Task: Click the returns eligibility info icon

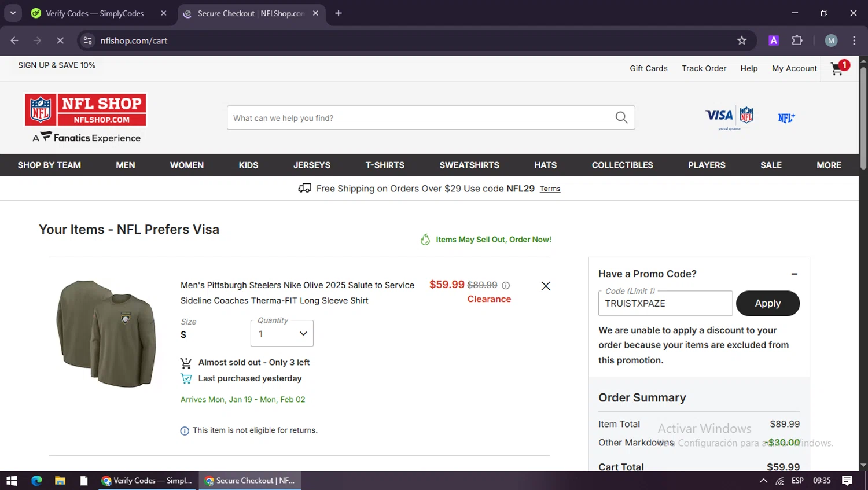Action: (185, 431)
